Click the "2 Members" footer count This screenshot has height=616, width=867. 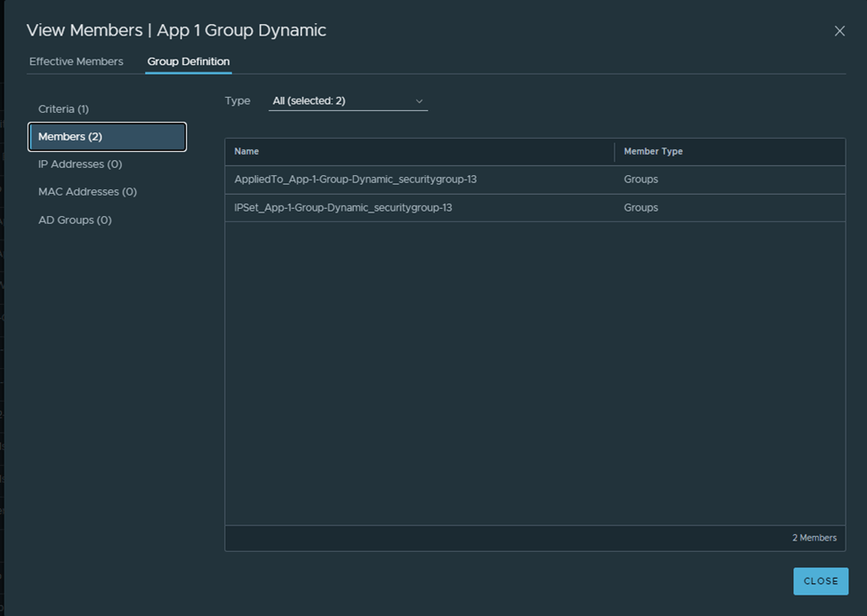point(814,538)
